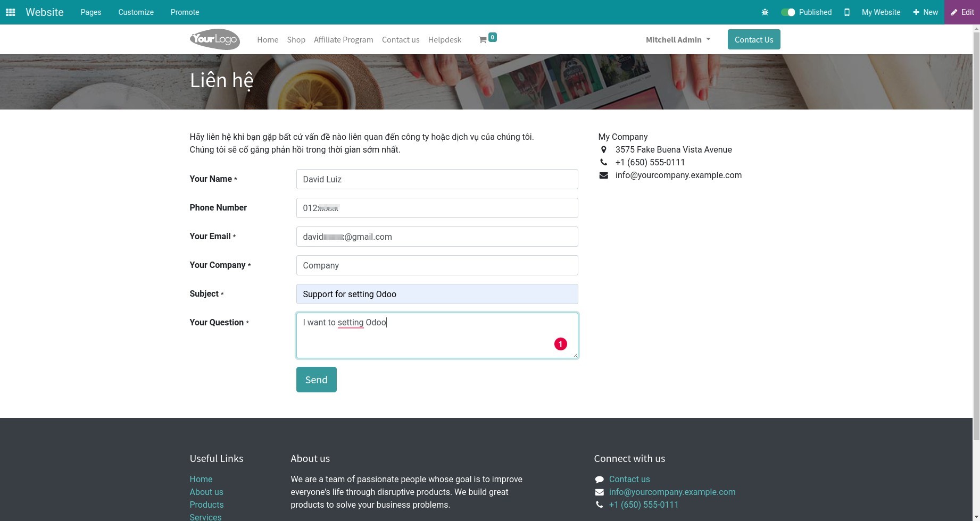The width and height of the screenshot is (980, 521).
Task: Open the About us footer link
Action: coord(206,492)
